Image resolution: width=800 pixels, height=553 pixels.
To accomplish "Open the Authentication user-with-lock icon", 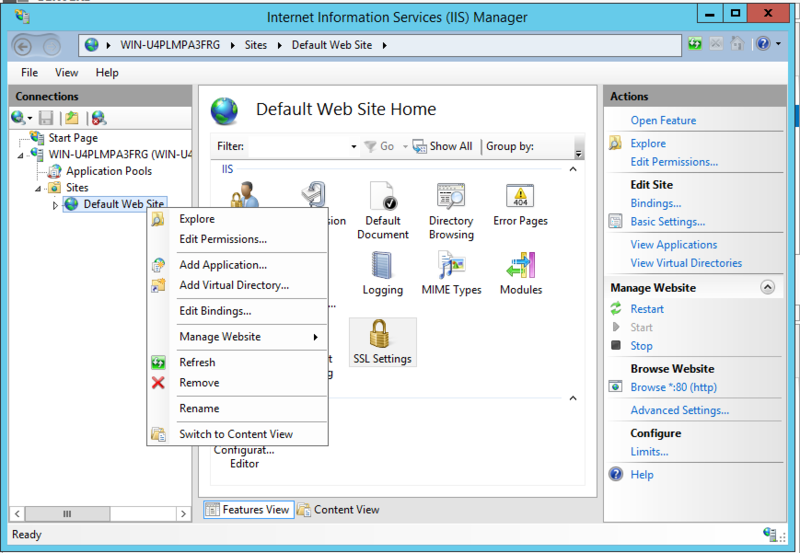I will point(244,194).
